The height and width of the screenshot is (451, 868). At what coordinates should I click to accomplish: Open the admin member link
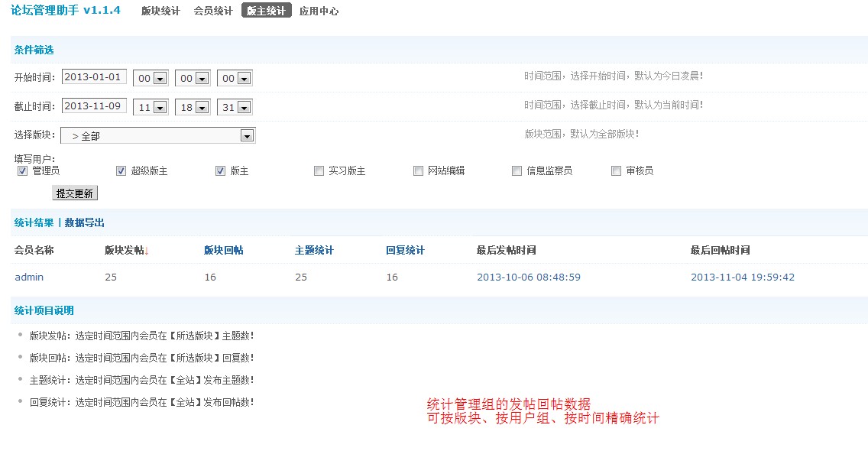pos(29,277)
